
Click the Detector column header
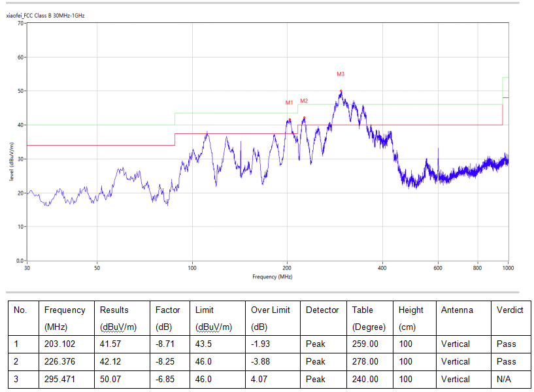322,310
